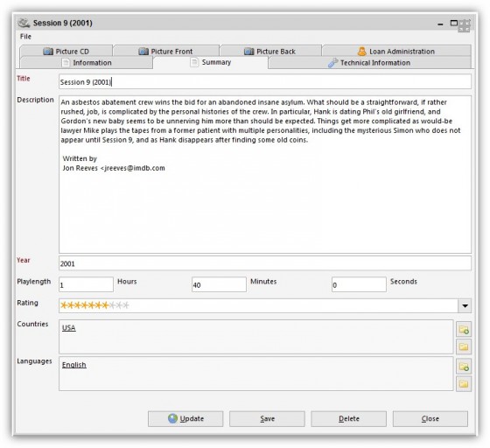The height and width of the screenshot is (448, 490).
Task: Switch to the Information tab
Action: pyautogui.click(x=87, y=62)
